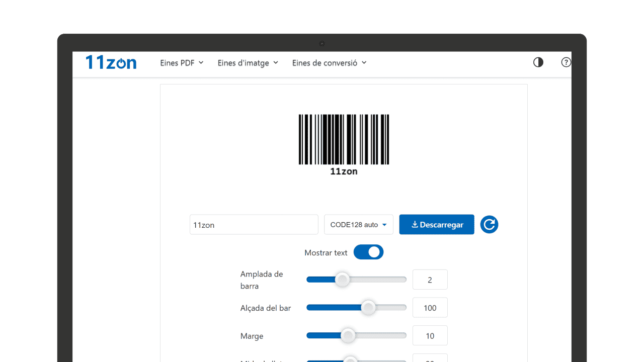Open the help question mark icon
644x362 pixels.
[x=566, y=62]
